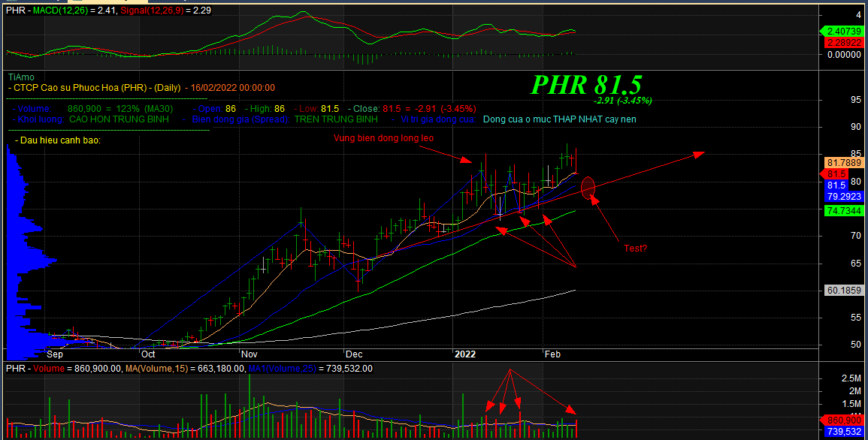Click the 'High: 86' value

[268, 109]
